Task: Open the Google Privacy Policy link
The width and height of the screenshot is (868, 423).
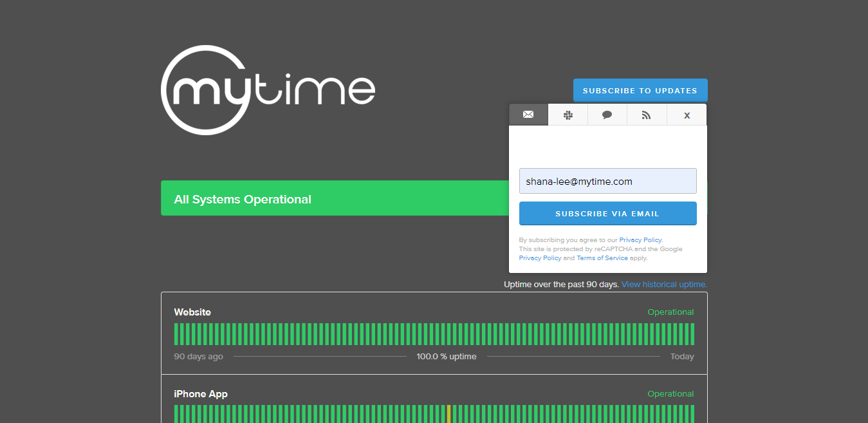Action: coord(540,258)
